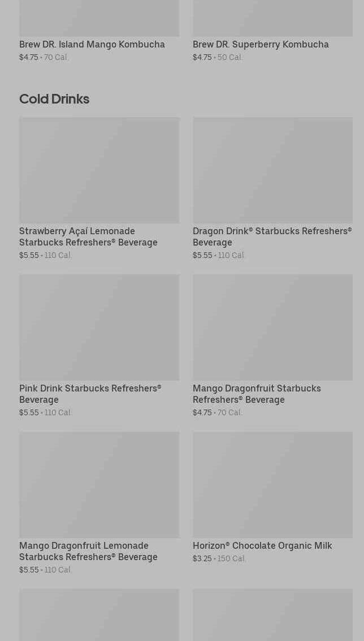Screen dimensions: 364x641
Task: Click Horizon Chocolate Organic Milk image
Action: (272, 484)
